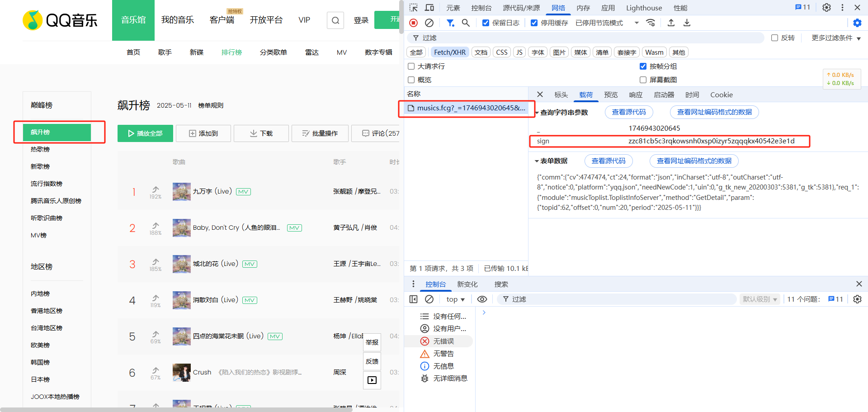
Task: Click the 反馈 floating button
Action: pos(372,361)
